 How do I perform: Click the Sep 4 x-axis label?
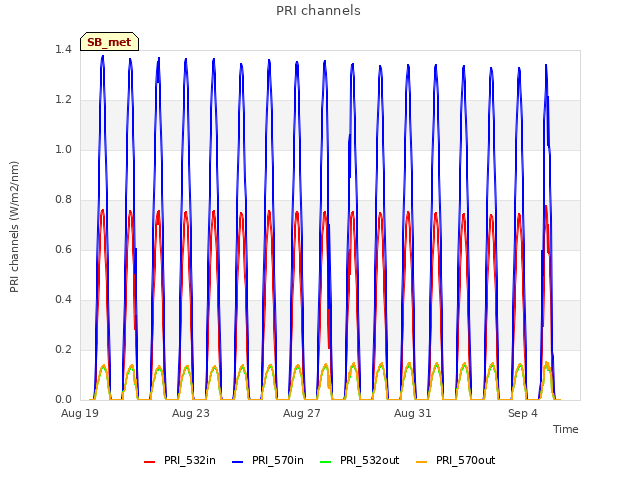tap(523, 413)
